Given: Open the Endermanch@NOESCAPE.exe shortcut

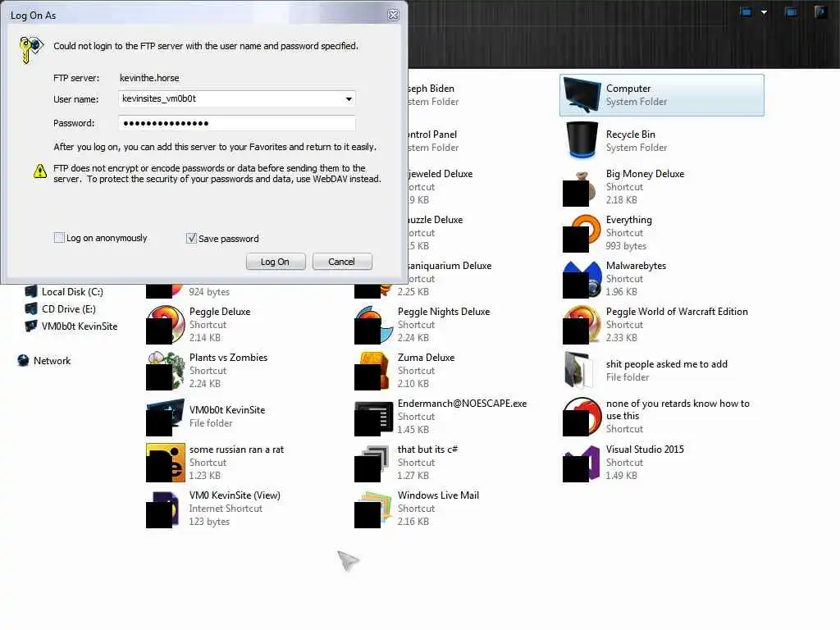Looking at the screenshot, I should [373, 417].
